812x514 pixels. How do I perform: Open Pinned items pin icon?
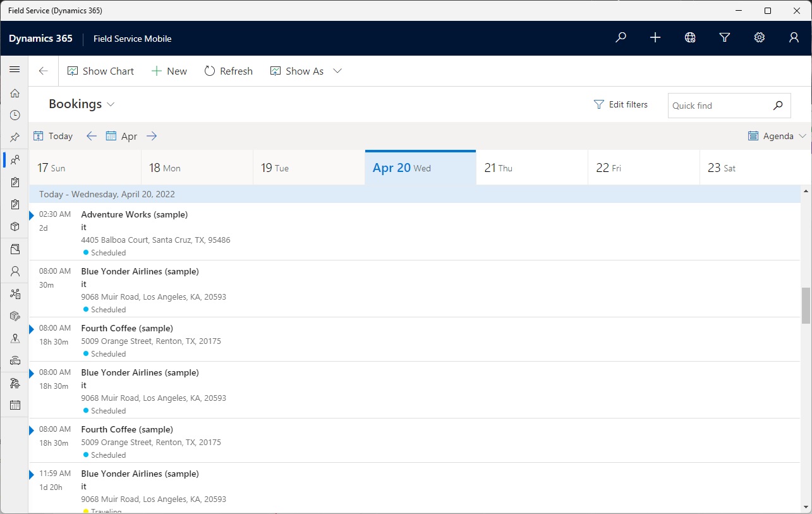[15, 137]
